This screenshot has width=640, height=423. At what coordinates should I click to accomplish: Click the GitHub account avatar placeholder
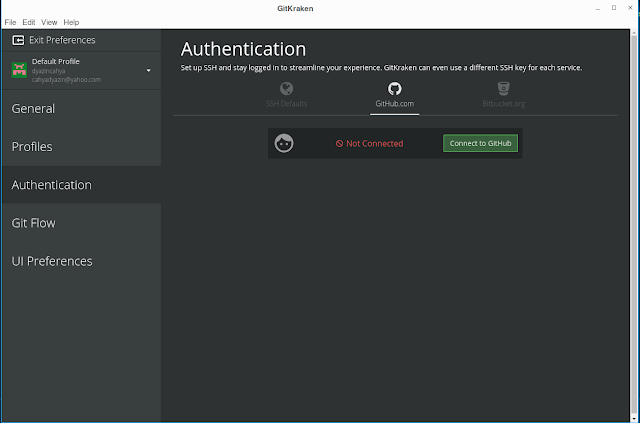(x=284, y=143)
